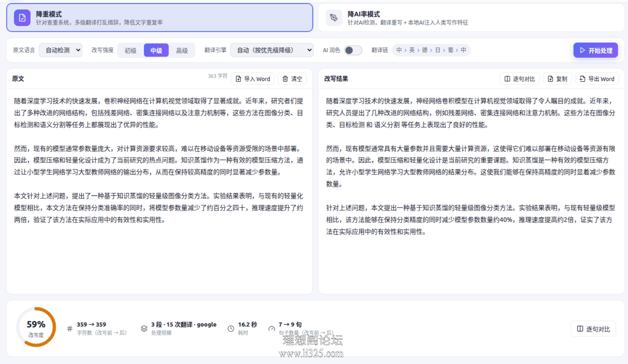Screen dimensions: 628x364
Task: Click the purple document icon in 降重模式
Action: click(22, 18)
